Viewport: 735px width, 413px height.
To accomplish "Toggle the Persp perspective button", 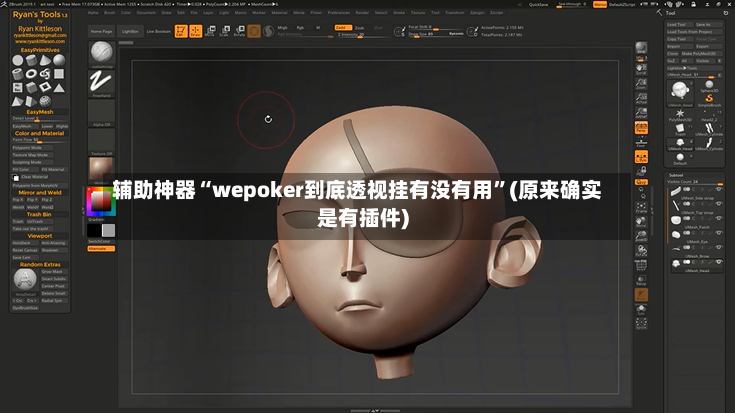I will tap(641, 128).
